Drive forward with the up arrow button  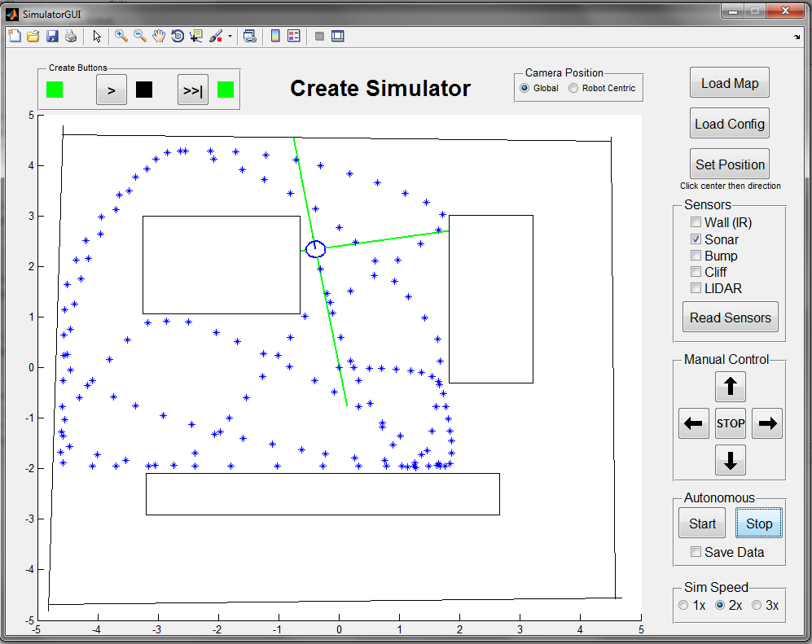coord(731,386)
